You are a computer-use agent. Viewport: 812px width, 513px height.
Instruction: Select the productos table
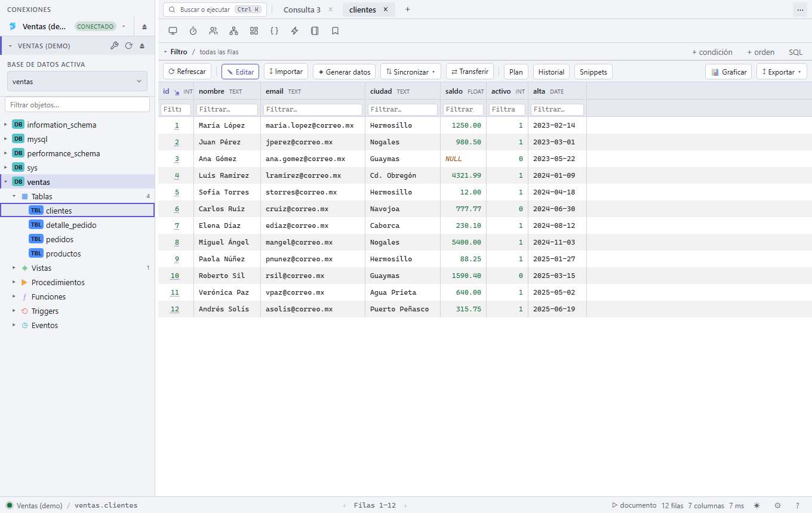pos(63,254)
